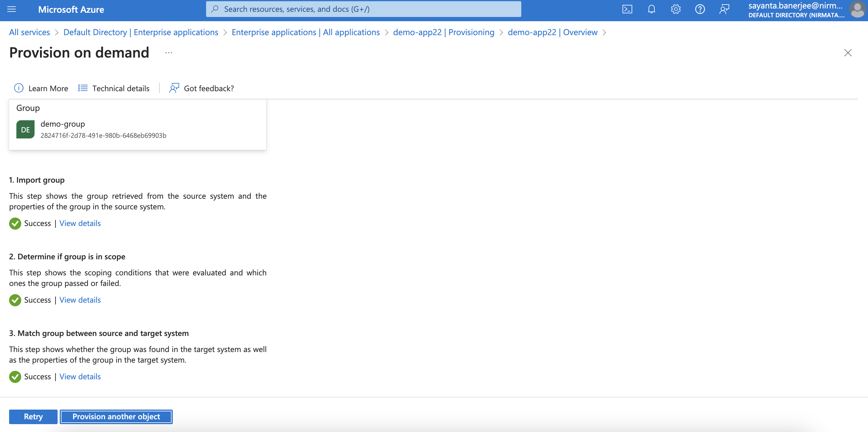Open the ellipsis more options menu
This screenshot has width=868, height=432.
169,53
